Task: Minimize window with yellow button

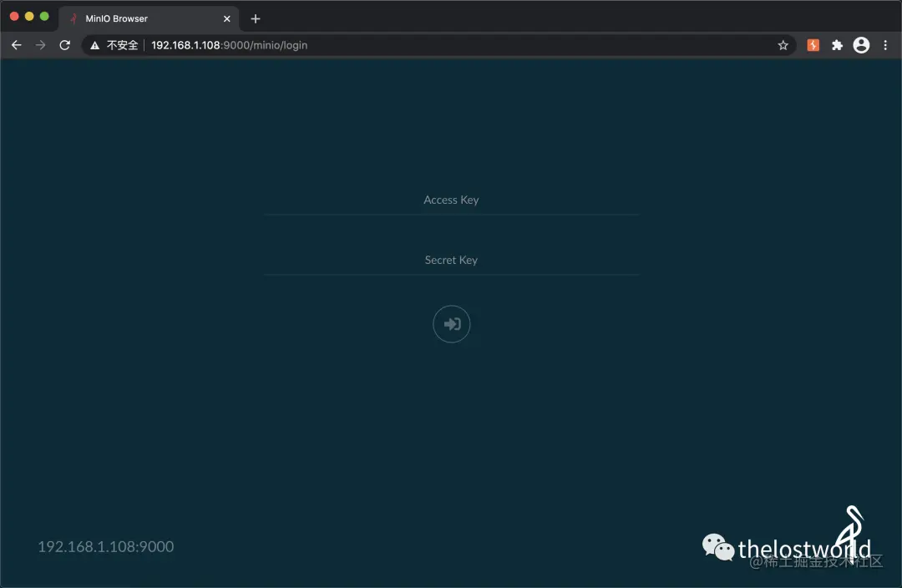Action: [x=29, y=17]
